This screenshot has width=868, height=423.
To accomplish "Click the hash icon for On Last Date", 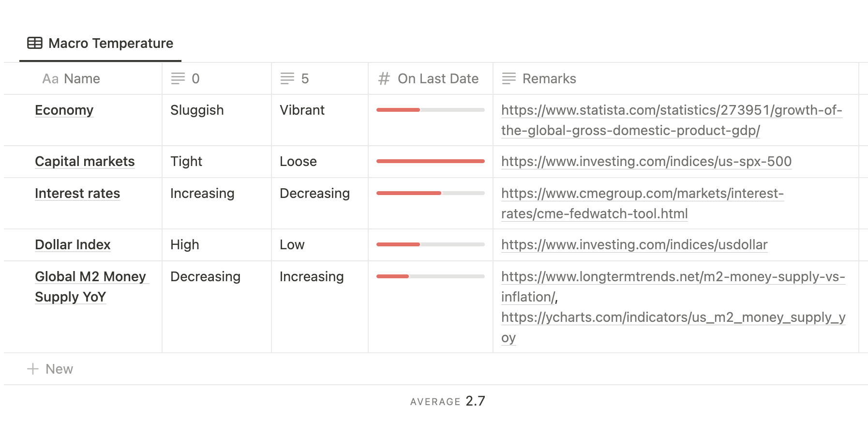I will click(384, 78).
